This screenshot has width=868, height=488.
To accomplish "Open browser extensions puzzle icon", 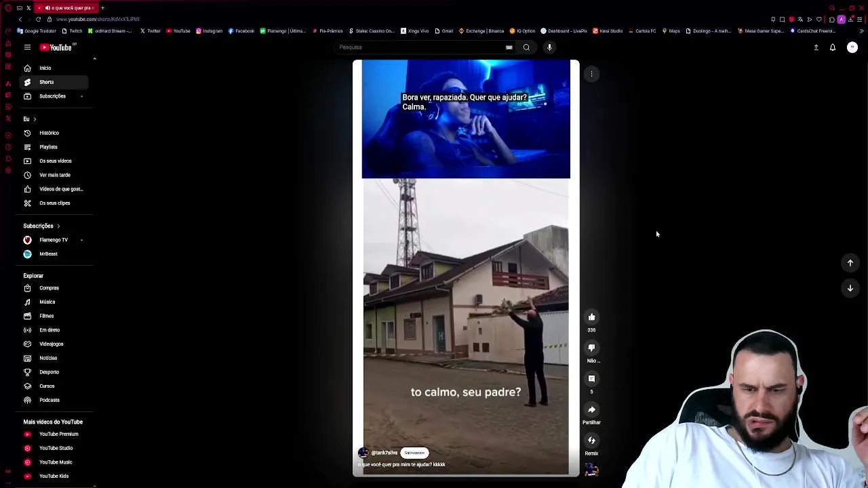I will (x=832, y=19).
